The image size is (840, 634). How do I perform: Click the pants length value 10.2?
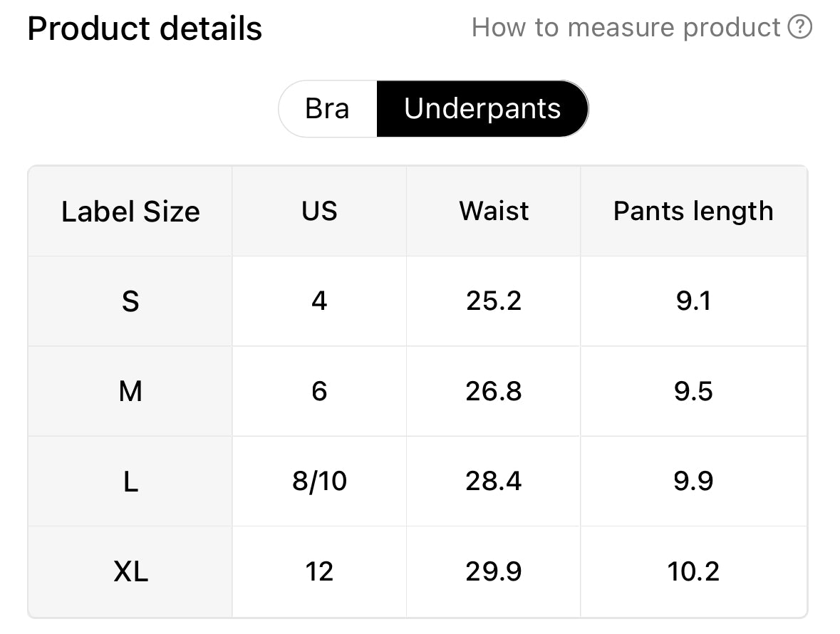[693, 571]
